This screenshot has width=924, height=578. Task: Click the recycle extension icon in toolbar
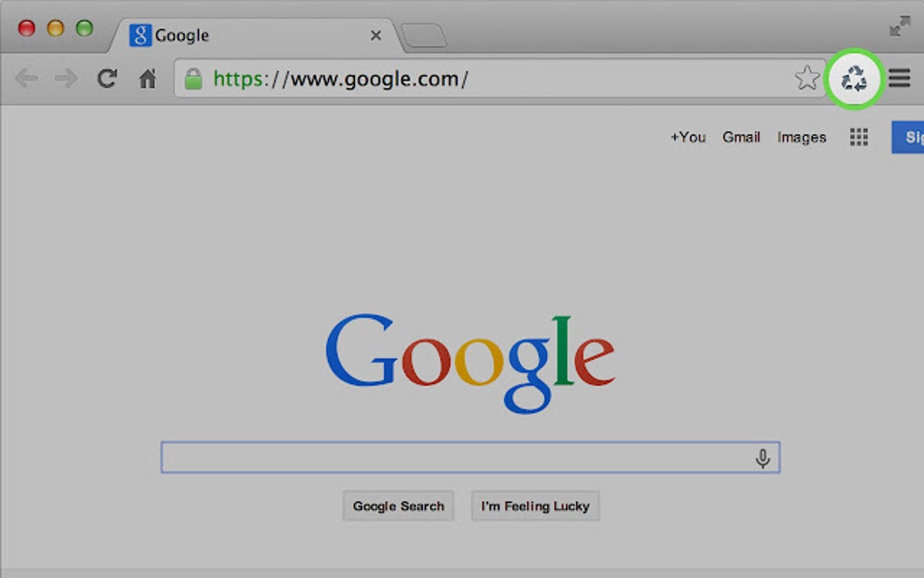[854, 78]
